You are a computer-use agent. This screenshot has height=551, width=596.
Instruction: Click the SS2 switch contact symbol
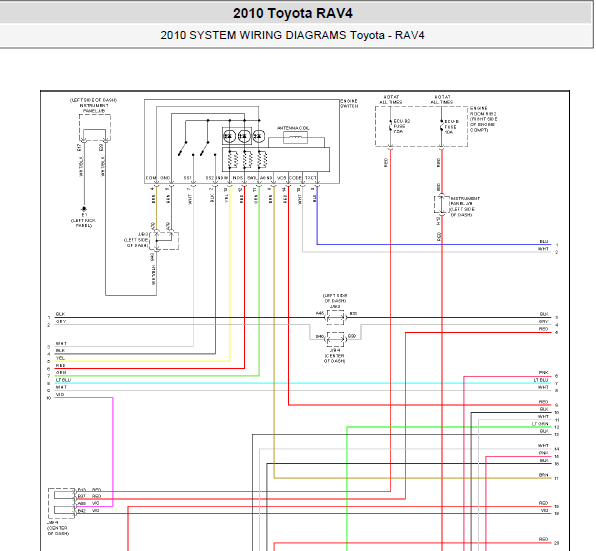coord(205,148)
